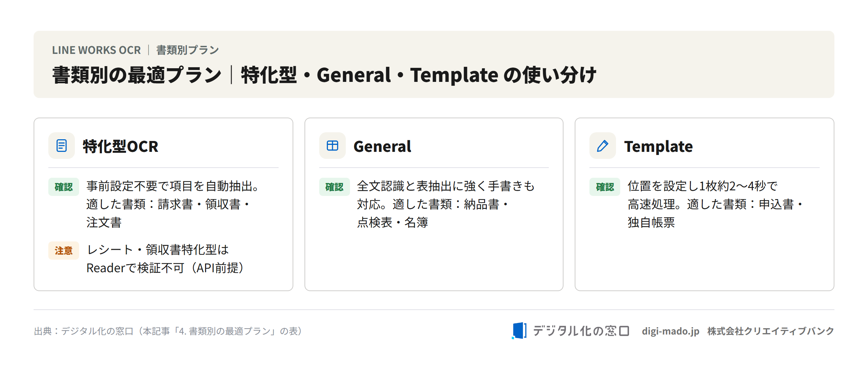868x373 pixels.
Task: Click text 全文認識と表抽出に強く手書きも
Action: [446, 186]
